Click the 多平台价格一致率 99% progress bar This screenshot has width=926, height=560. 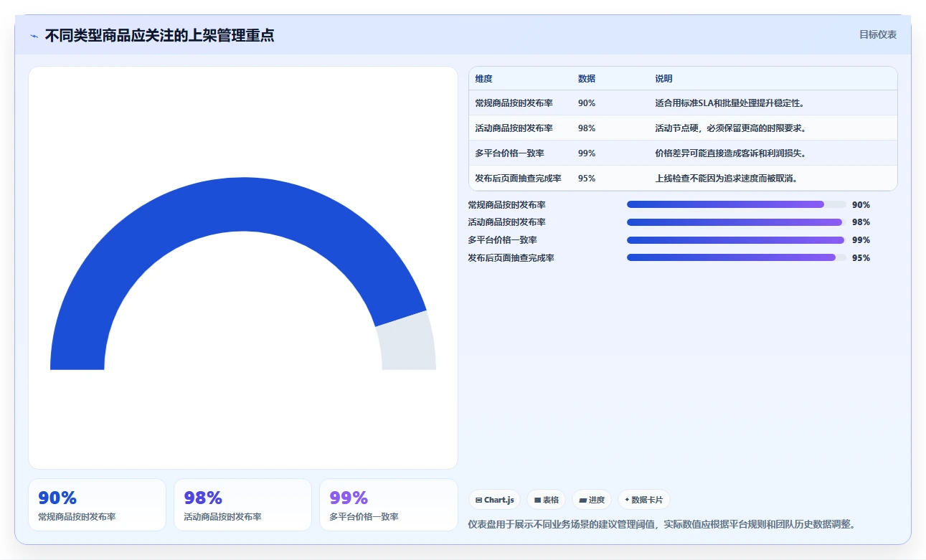click(x=737, y=240)
